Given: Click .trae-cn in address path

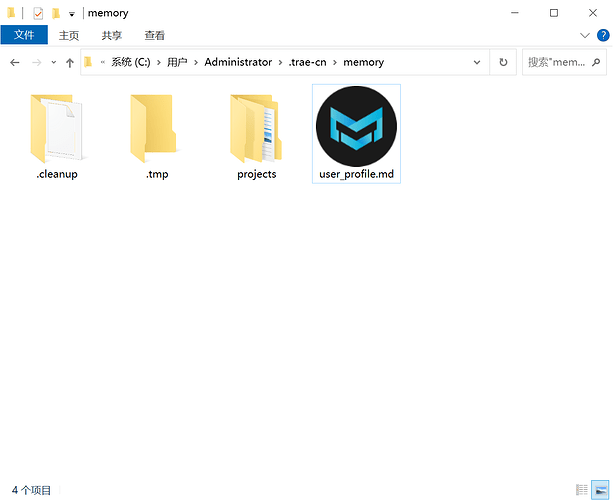Looking at the screenshot, I should coord(307,62).
